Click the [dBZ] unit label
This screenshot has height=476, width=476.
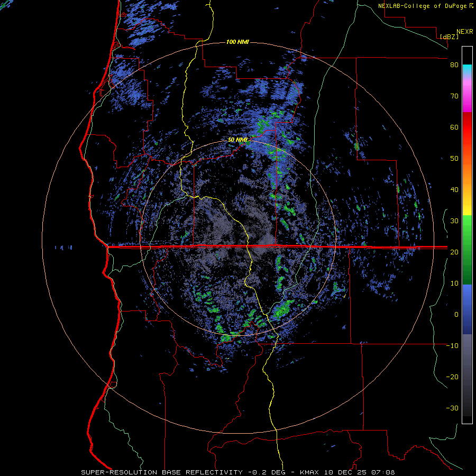tap(449, 36)
